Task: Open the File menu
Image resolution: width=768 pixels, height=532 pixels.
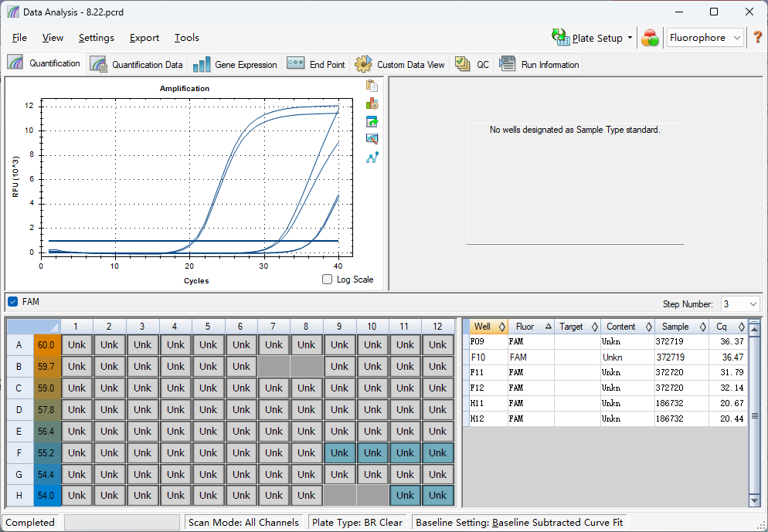Action: (x=19, y=38)
